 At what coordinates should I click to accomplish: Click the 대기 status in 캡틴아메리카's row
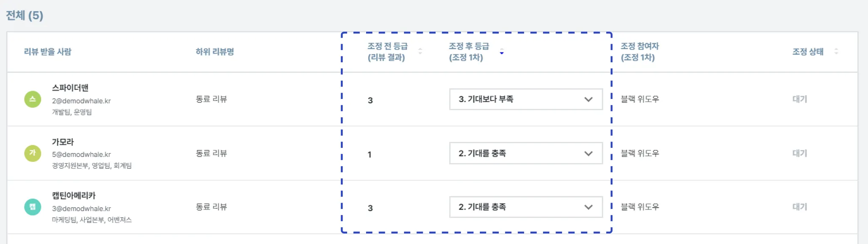(x=800, y=207)
